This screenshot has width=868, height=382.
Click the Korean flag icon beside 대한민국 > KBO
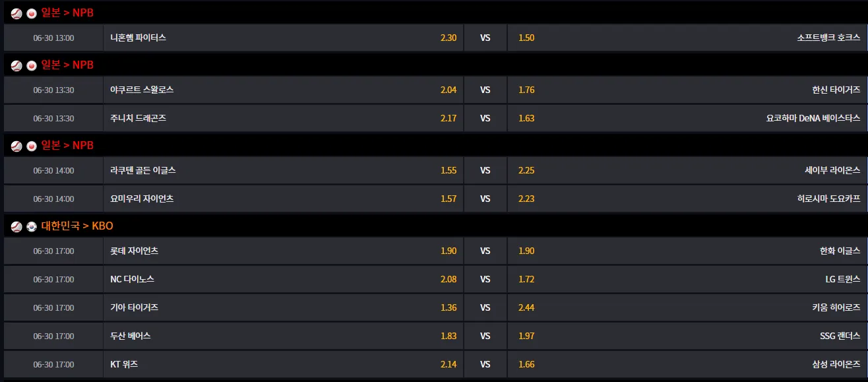click(32, 226)
